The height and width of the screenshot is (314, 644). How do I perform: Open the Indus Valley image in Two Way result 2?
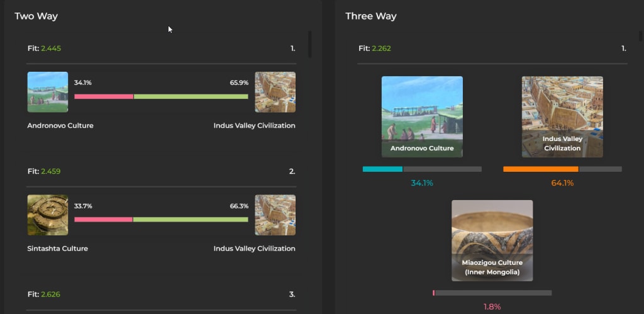point(275,215)
